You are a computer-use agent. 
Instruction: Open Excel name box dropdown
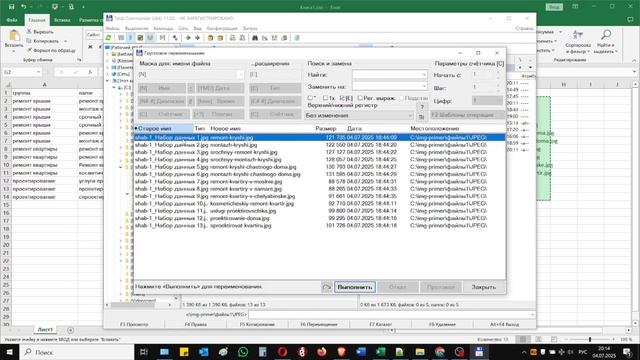click(x=38, y=72)
